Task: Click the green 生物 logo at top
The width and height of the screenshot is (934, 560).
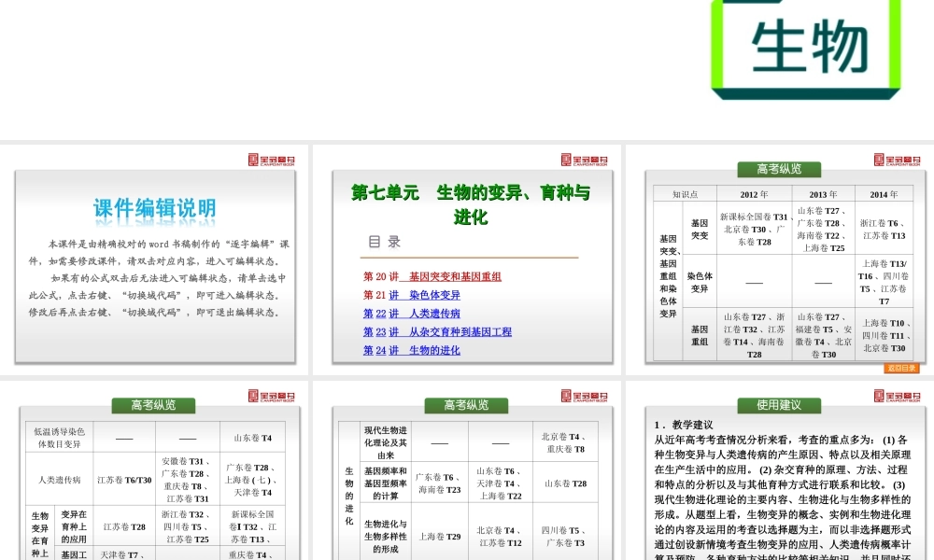Action: [807, 49]
